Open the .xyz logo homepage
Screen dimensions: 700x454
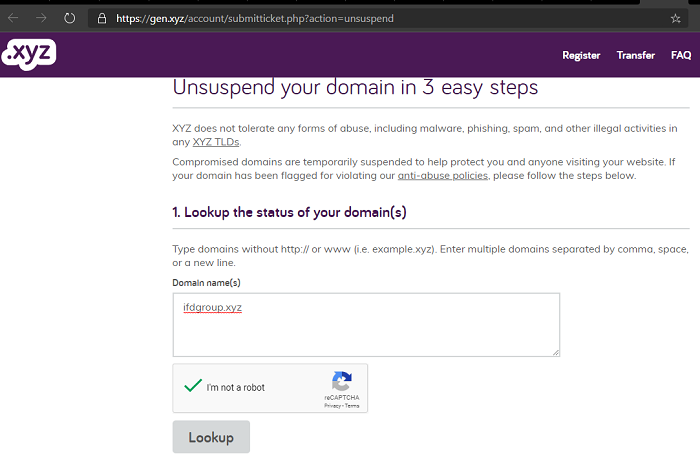coord(29,54)
